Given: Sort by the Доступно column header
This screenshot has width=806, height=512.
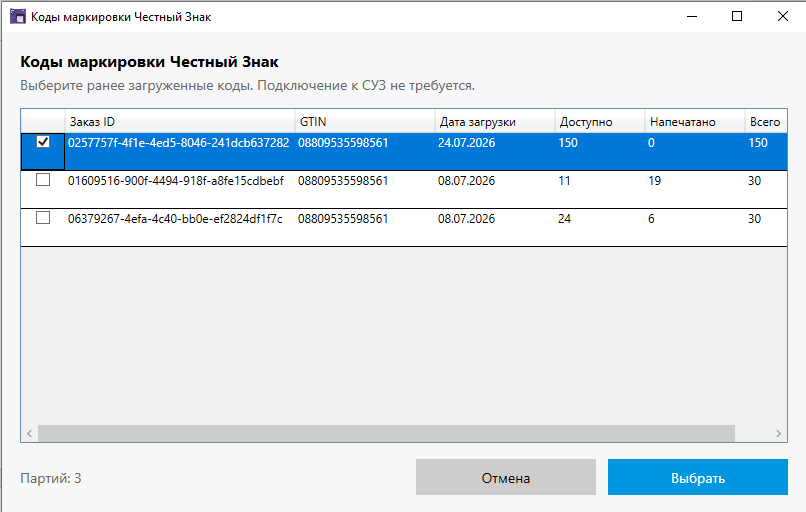Looking at the screenshot, I should point(600,122).
